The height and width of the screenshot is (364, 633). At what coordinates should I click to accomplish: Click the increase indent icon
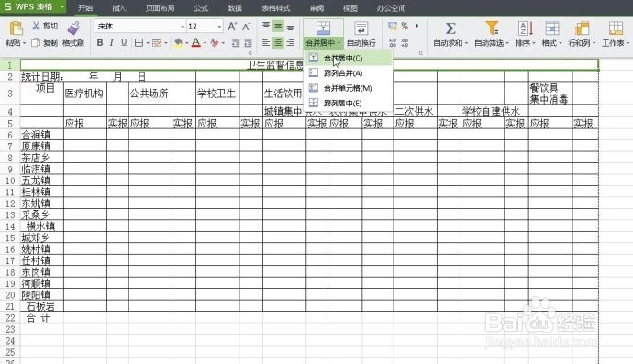248,43
